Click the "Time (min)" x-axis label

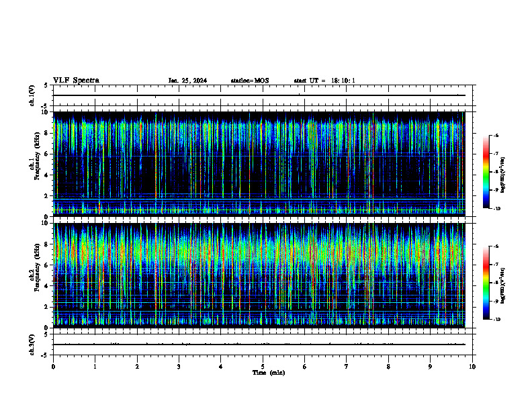point(269,373)
